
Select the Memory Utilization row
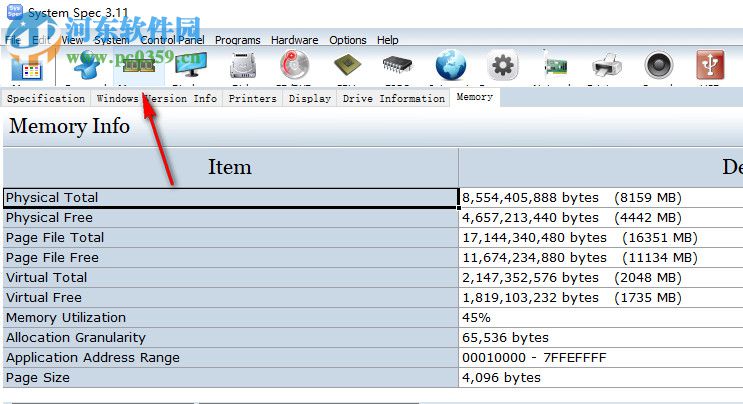(x=230, y=317)
